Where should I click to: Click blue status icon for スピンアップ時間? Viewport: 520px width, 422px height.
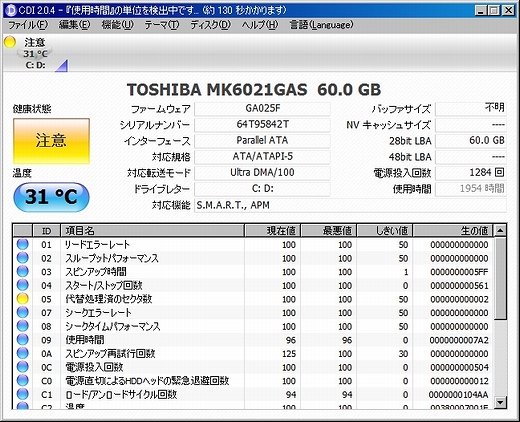23,272
